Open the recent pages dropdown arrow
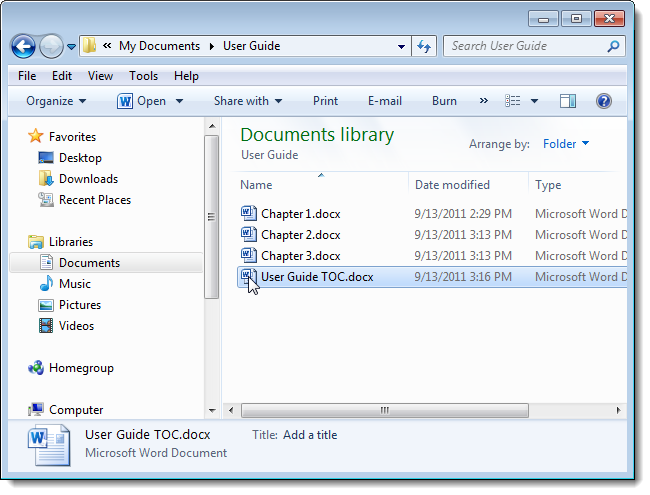 pos(71,46)
